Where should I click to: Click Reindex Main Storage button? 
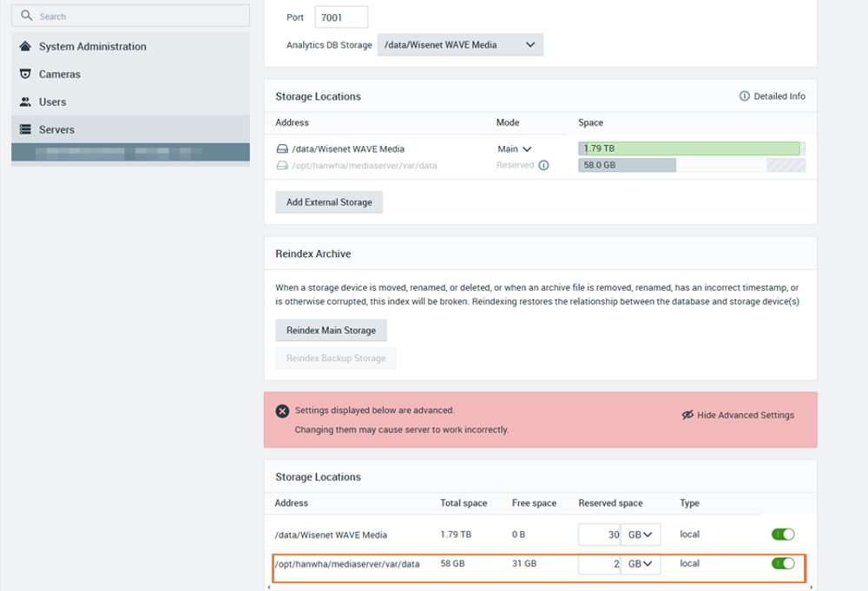[x=331, y=331]
